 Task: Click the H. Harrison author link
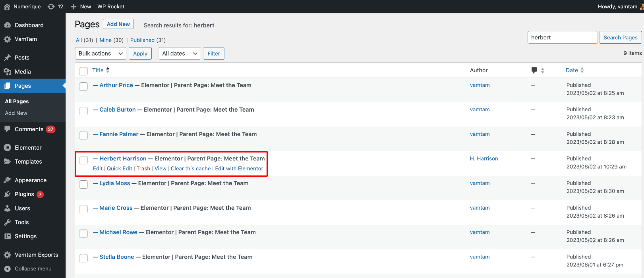pyautogui.click(x=484, y=158)
